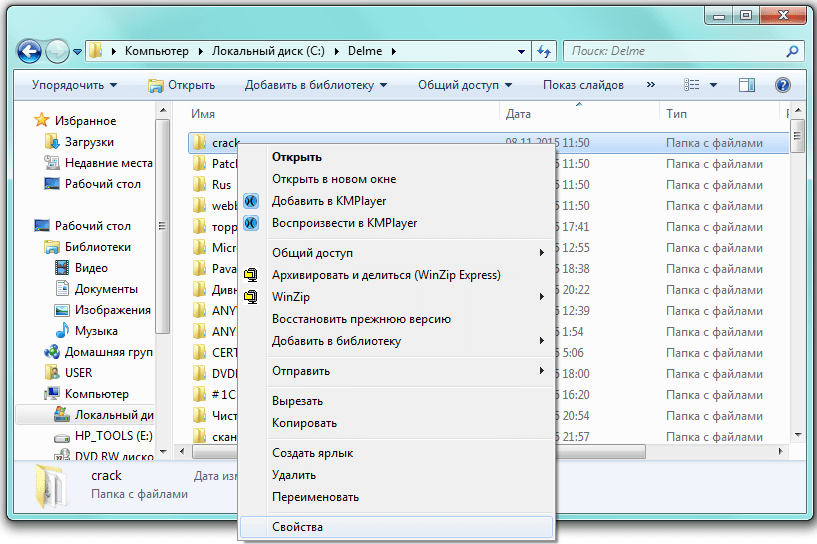Click the Тип column header
Image resolution: width=817 pixels, height=544 pixels.
[x=676, y=114]
